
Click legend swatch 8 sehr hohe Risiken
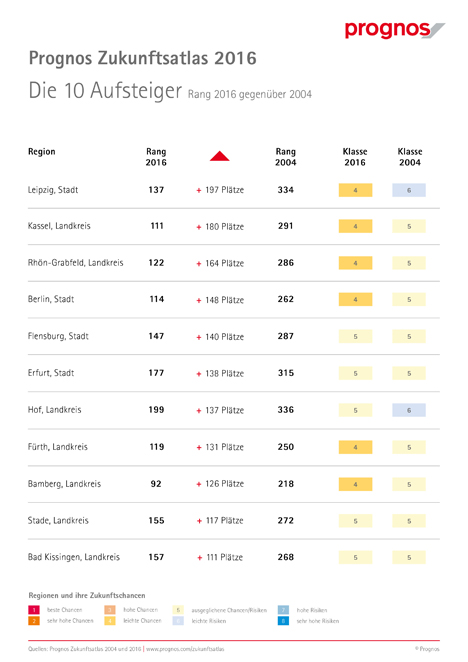[x=283, y=621]
